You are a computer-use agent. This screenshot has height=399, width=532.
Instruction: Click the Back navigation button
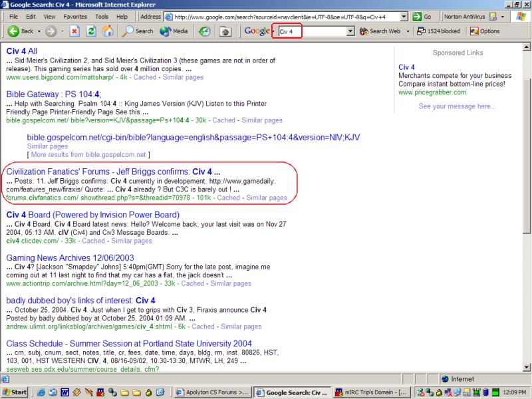tap(21, 31)
